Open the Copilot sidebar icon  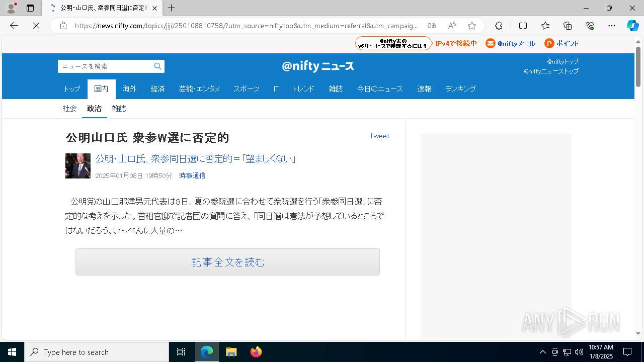click(632, 26)
